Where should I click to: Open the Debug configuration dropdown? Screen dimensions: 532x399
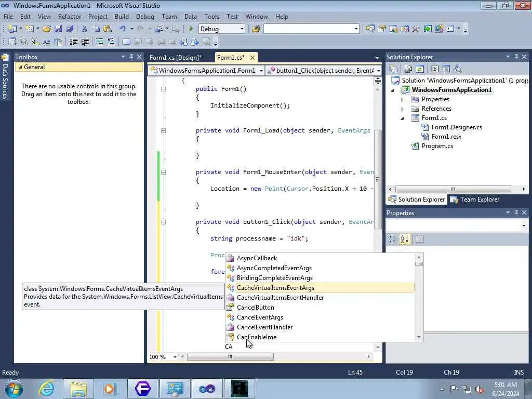click(x=242, y=29)
